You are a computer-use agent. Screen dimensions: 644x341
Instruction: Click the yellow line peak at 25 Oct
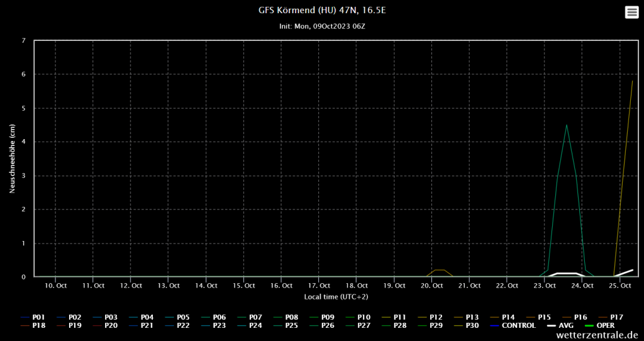point(632,81)
